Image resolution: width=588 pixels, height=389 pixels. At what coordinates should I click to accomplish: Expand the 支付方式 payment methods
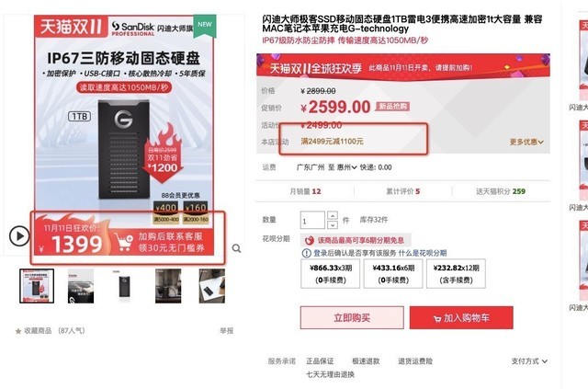click(529, 361)
